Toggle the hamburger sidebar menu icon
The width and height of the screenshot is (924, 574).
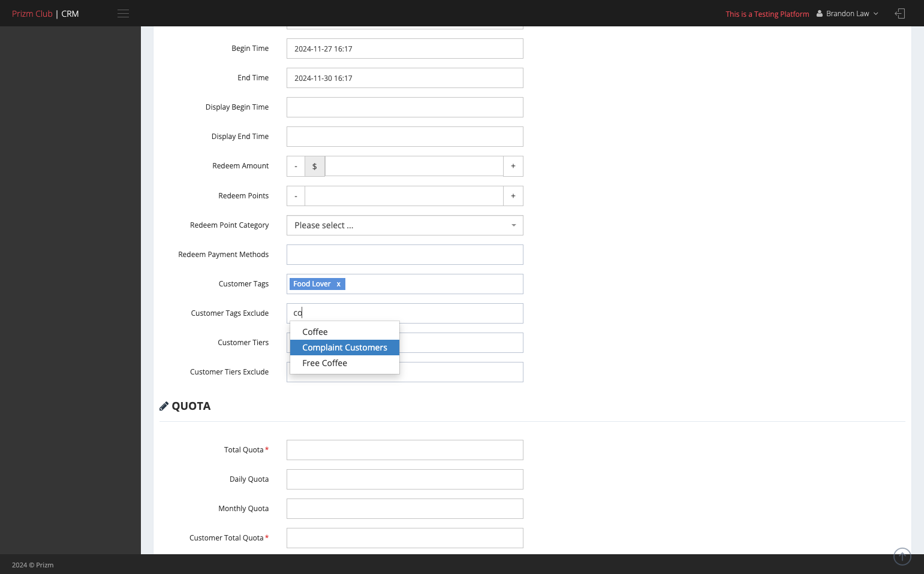pyautogui.click(x=123, y=14)
